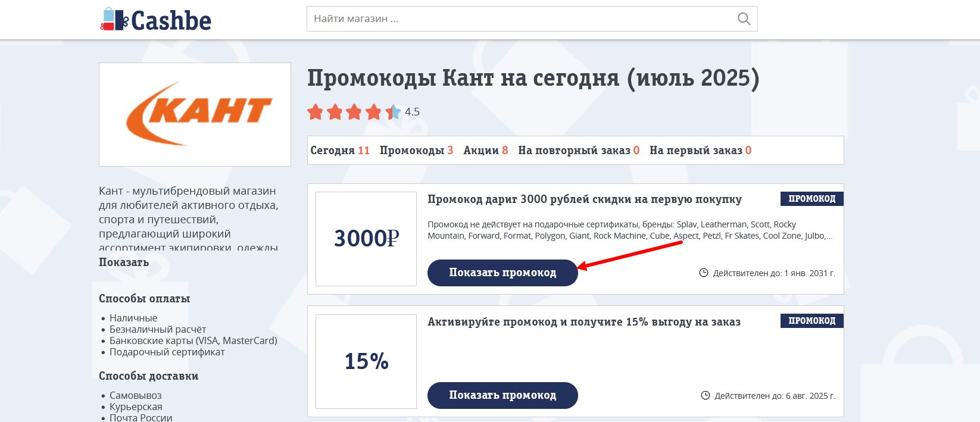
Task: Click the 'Способы оплаты' heading
Action: point(145,299)
